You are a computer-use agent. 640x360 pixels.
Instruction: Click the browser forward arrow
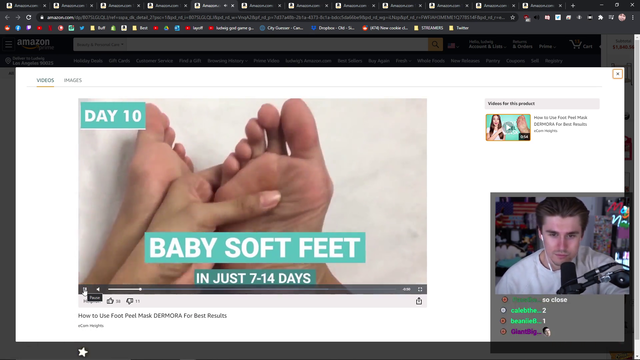[18, 18]
